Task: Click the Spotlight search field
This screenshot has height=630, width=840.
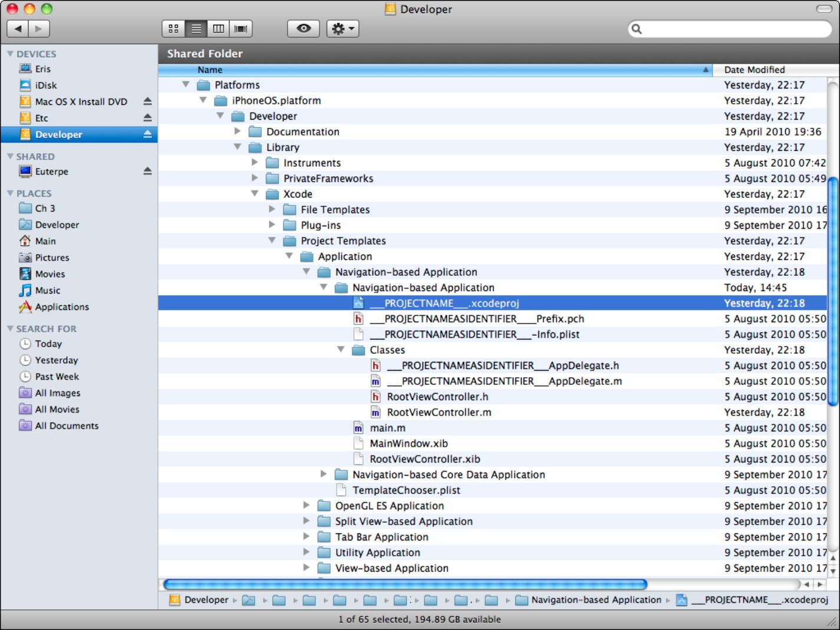Action: [730, 29]
